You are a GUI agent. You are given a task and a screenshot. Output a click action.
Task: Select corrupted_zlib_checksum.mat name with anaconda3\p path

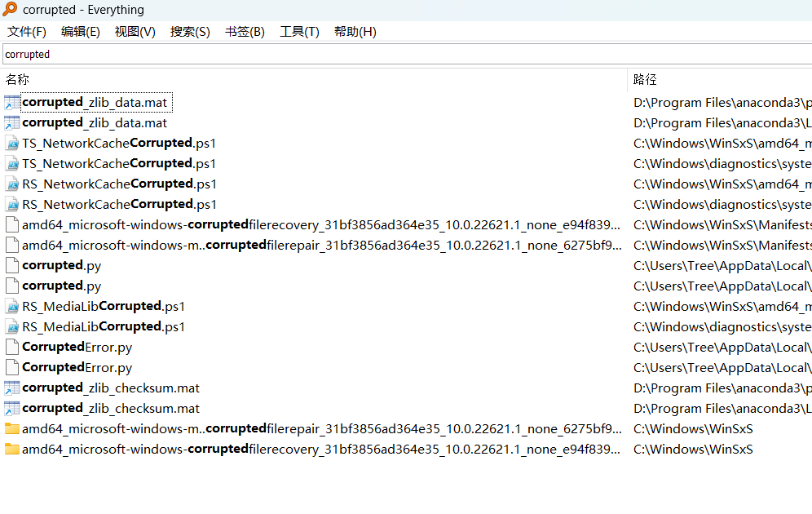coord(111,388)
